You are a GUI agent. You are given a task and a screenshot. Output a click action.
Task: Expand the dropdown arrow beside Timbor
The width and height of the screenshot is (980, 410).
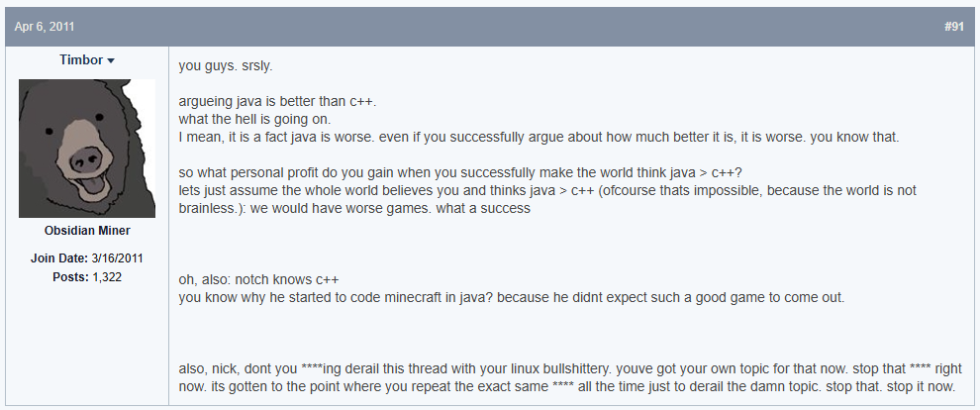111,60
